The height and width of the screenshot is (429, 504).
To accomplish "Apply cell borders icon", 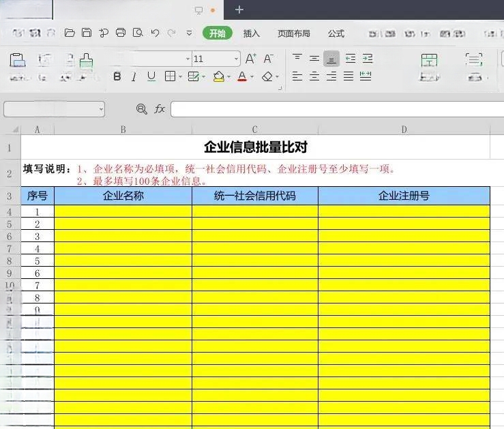I will [x=170, y=76].
